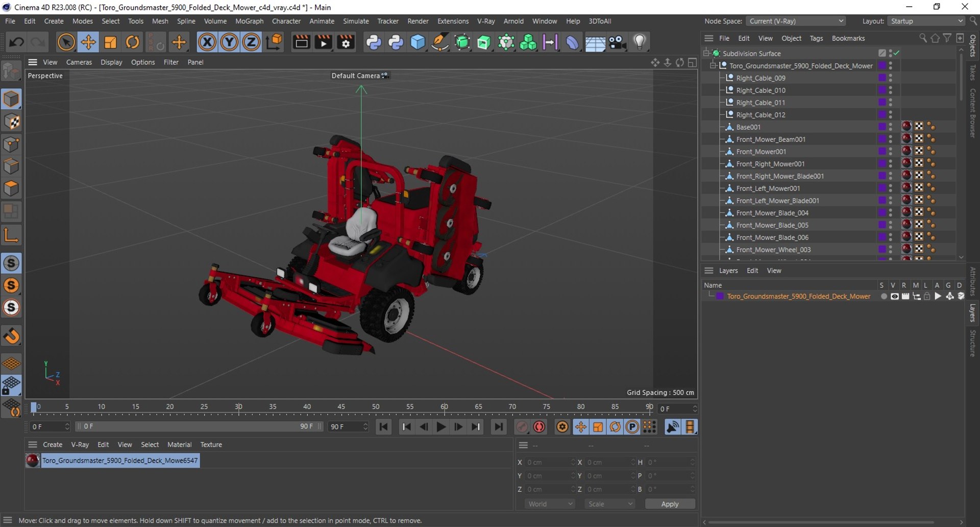Toggle lock for Toro layer
The width and height of the screenshot is (980, 527).
(x=927, y=296)
